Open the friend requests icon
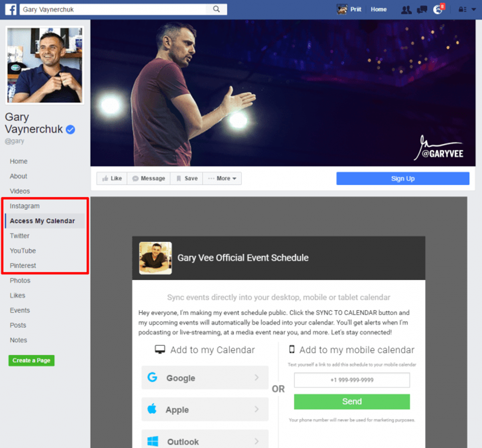This screenshot has height=448, width=482. [406, 10]
